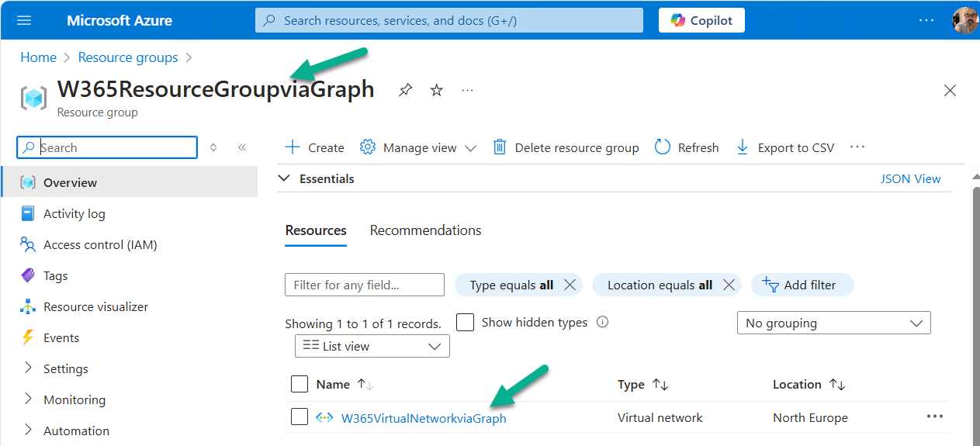Toggle Show hidden types checkbox
980x446 pixels.
click(465, 322)
